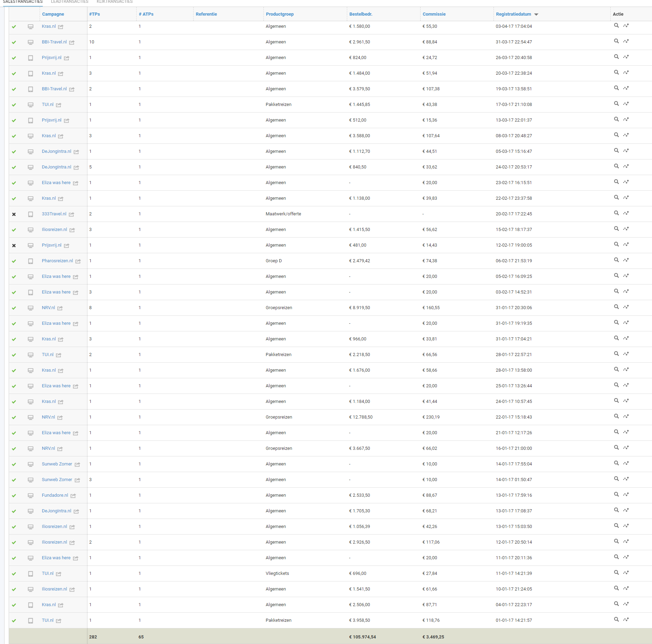Open external link icon beside Eliza was here 23-02-17
Viewport: 652px width, 644px height.
click(76, 183)
